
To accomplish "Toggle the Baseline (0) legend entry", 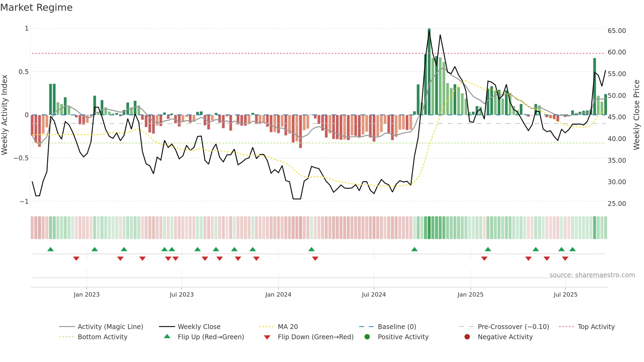I will [x=387, y=327].
